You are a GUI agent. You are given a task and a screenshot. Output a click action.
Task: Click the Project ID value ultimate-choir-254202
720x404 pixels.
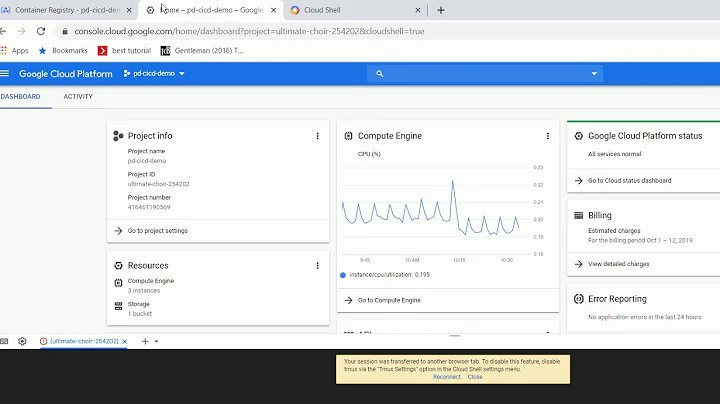(158, 184)
